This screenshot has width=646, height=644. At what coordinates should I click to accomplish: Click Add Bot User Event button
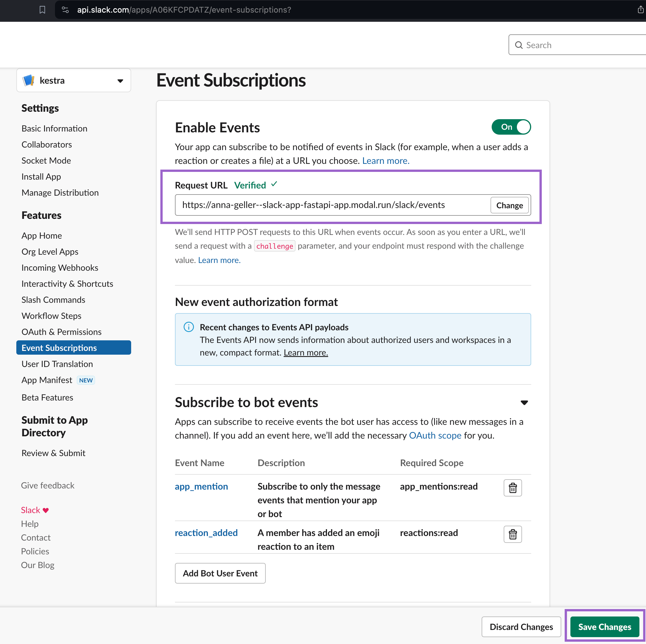coord(220,574)
